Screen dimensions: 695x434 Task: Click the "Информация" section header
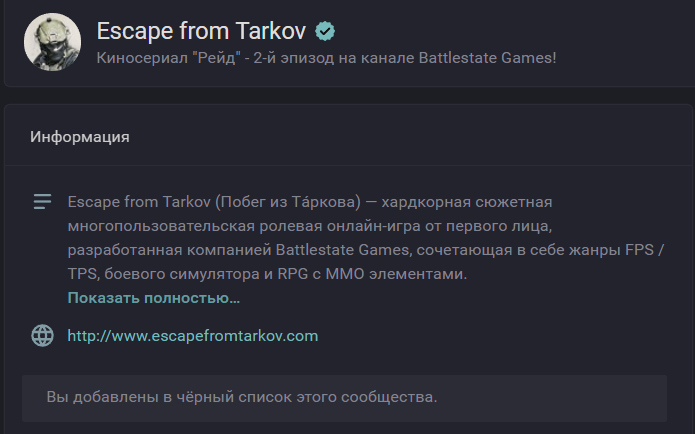pyautogui.click(x=80, y=136)
